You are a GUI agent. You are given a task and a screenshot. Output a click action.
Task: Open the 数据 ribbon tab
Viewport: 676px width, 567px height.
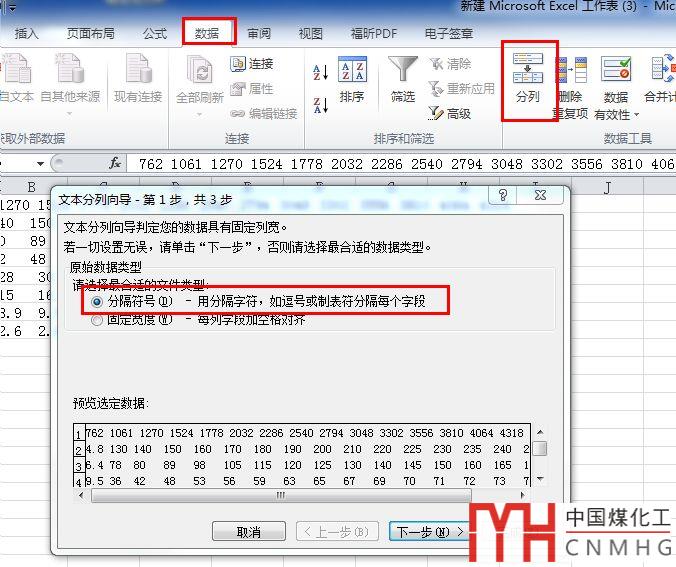207,33
